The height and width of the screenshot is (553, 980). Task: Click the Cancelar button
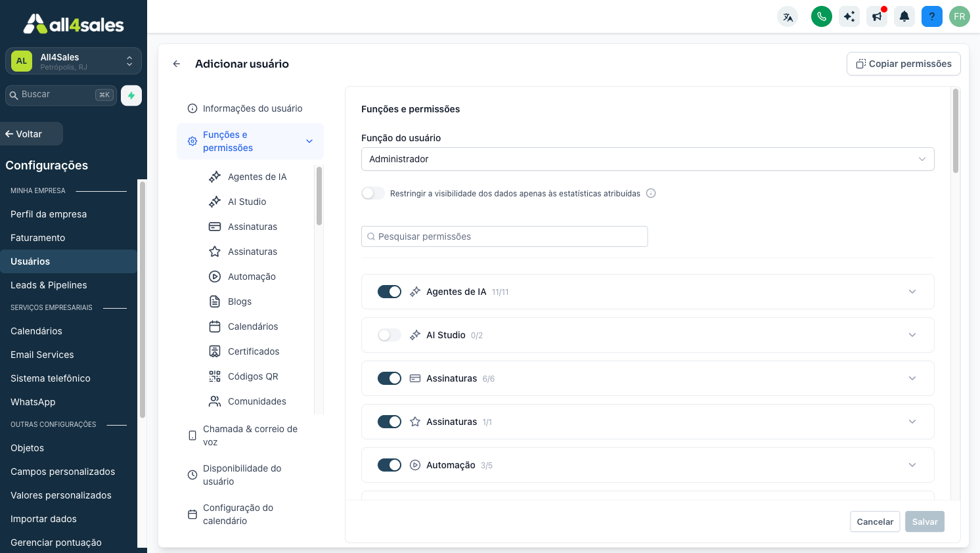tap(875, 521)
